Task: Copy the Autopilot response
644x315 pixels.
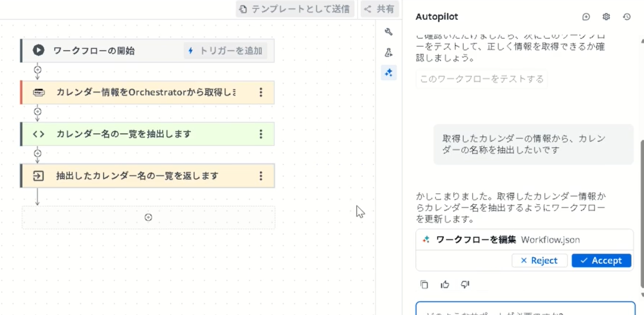Action: pyautogui.click(x=424, y=285)
